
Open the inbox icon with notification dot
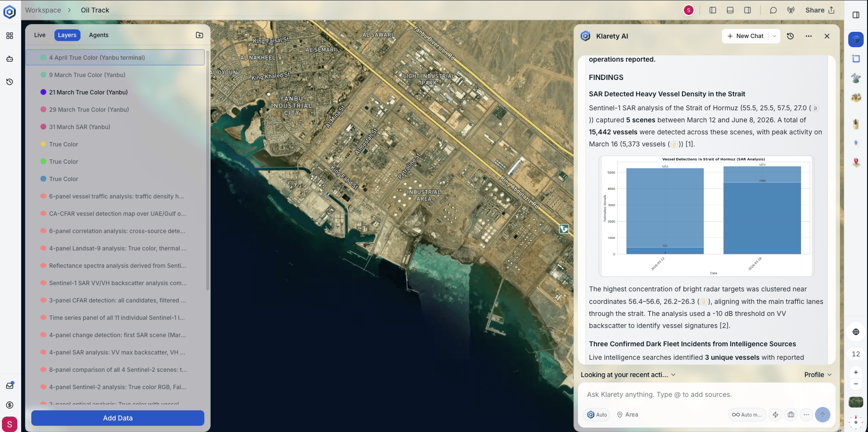pyautogui.click(x=10, y=386)
